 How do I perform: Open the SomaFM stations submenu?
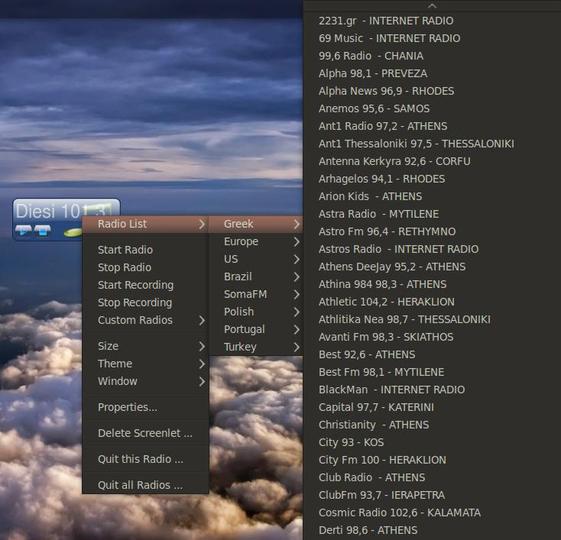256,294
